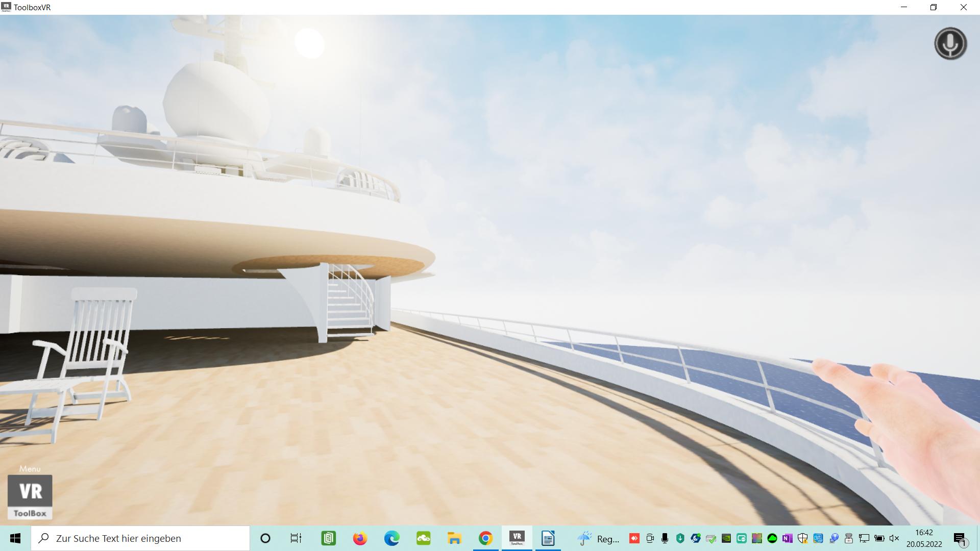Open Google Chrome from the taskbar
980x551 pixels.
[485, 538]
